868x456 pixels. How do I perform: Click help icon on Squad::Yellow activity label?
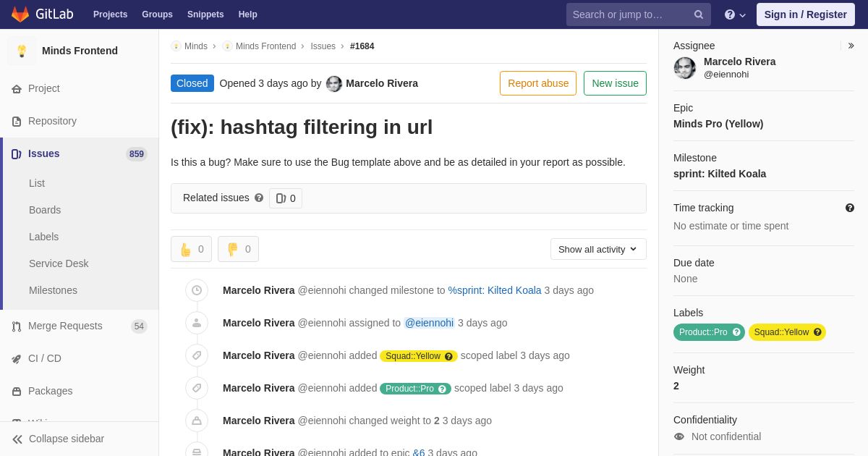point(448,356)
